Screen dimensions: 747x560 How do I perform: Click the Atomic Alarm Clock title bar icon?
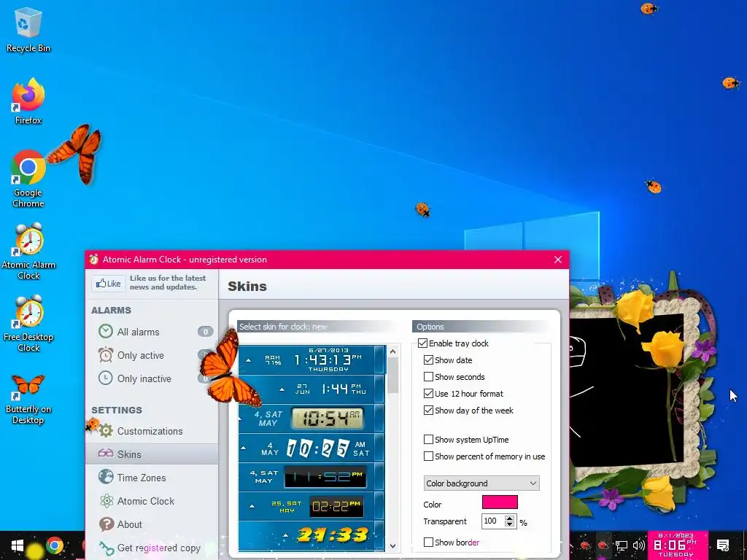pyautogui.click(x=94, y=259)
